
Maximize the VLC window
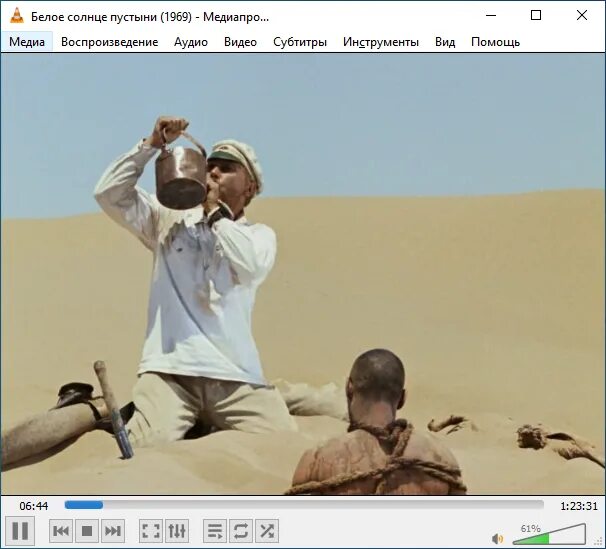point(536,15)
